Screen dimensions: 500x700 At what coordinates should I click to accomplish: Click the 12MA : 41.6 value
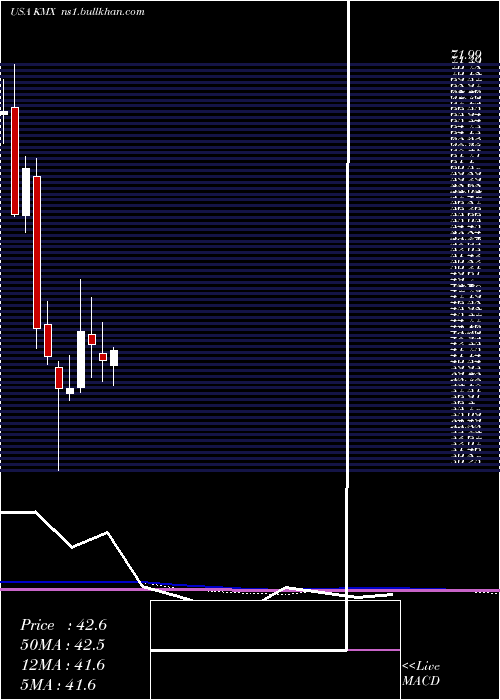tap(63, 665)
